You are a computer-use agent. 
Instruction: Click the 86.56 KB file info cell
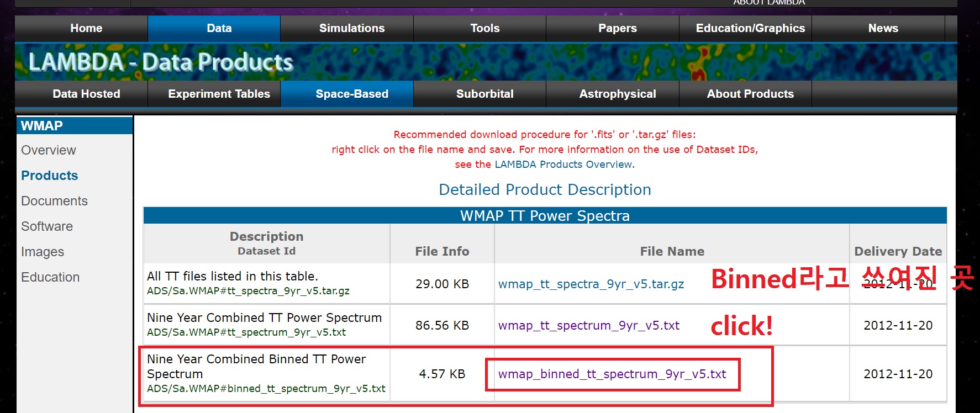click(x=442, y=325)
